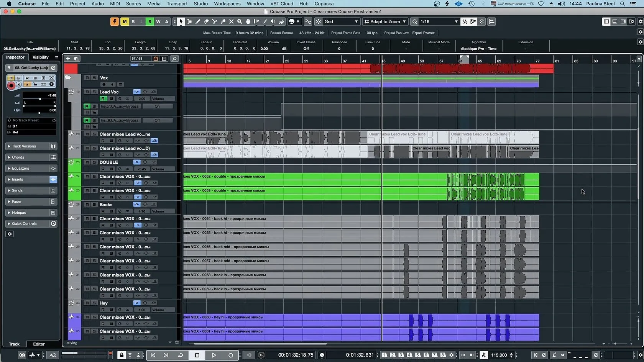Click the Range Selection tool

pyautogui.click(x=189, y=22)
